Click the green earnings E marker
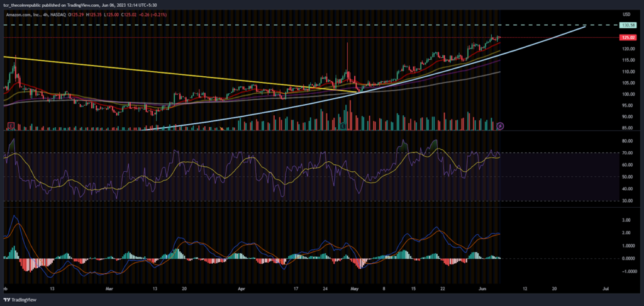Screen dimensions: 644x306 (343, 125)
